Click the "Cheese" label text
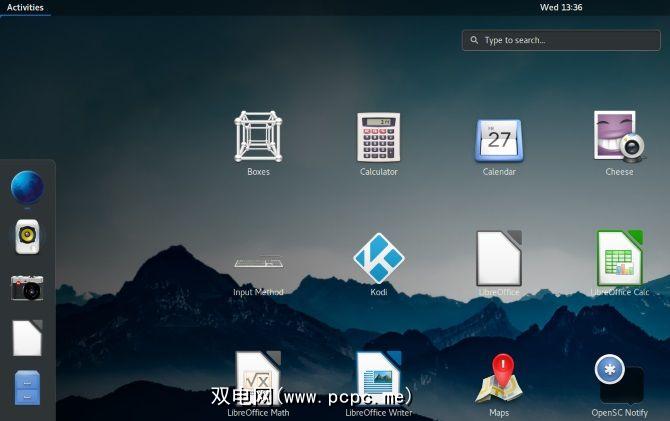This screenshot has width=670, height=421. (x=619, y=172)
